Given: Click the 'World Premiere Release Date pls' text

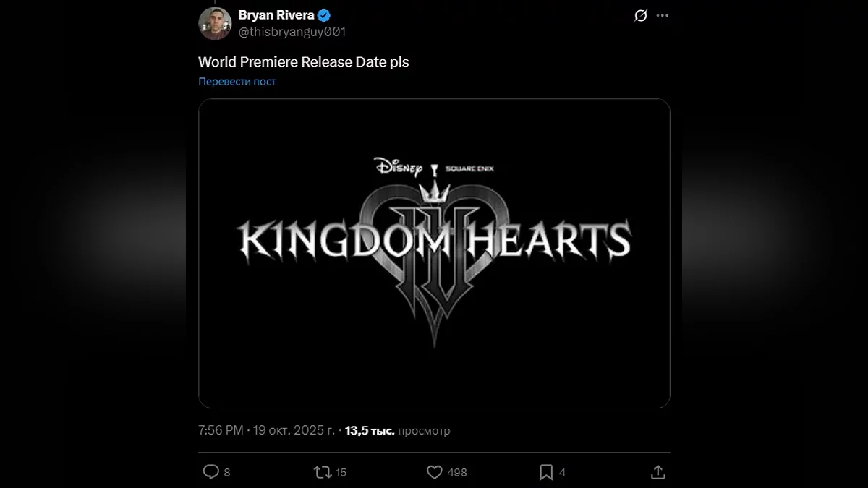Looking at the screenshot, I should point(303,62).
